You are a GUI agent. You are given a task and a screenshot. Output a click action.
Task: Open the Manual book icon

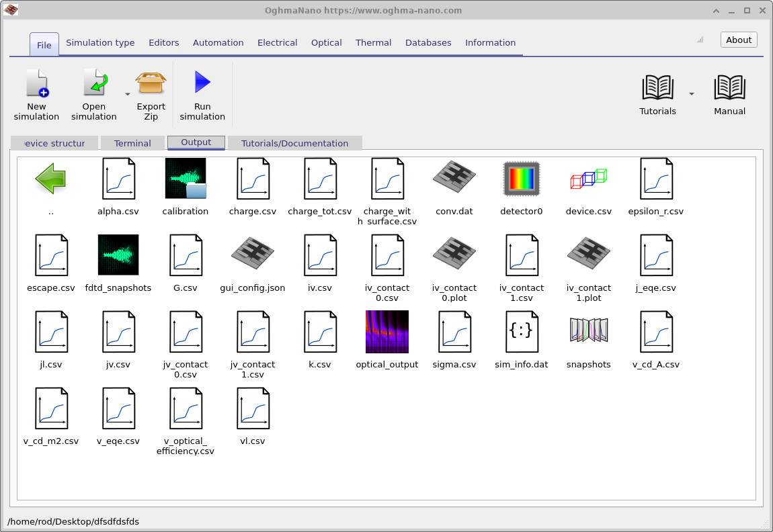729,87
